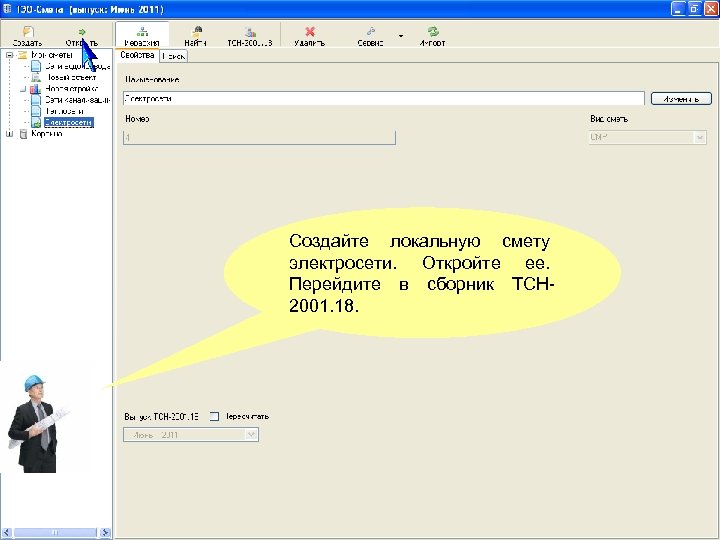Click the Сервис (Service) tools icon
The image size is (720, 540).
[371, 32]
